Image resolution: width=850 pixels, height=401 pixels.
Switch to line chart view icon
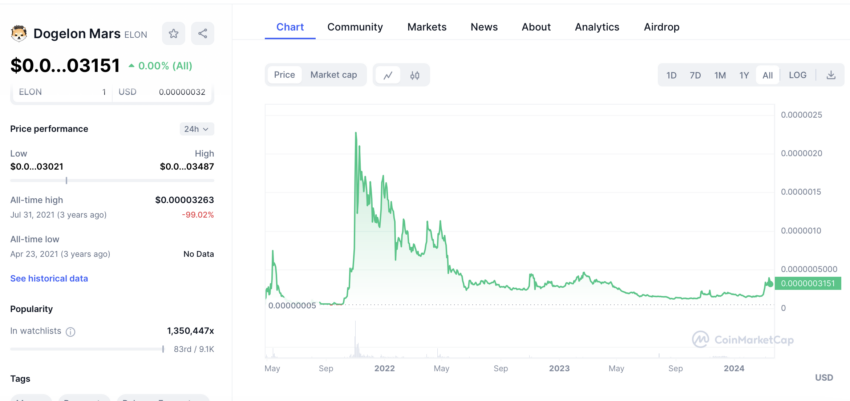pyautogui.click(x=388, y=75)
